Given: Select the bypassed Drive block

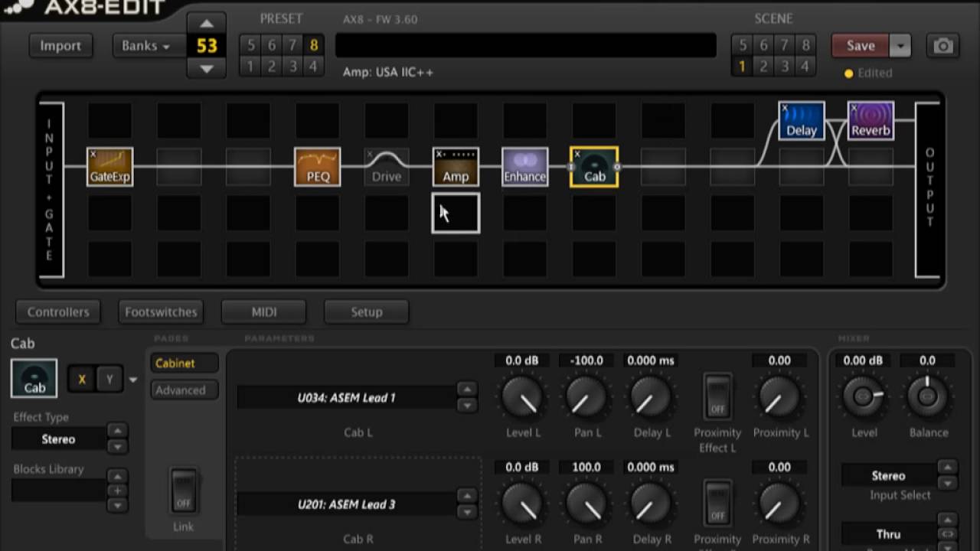Looking at the screenshot, I should [387, 167].
